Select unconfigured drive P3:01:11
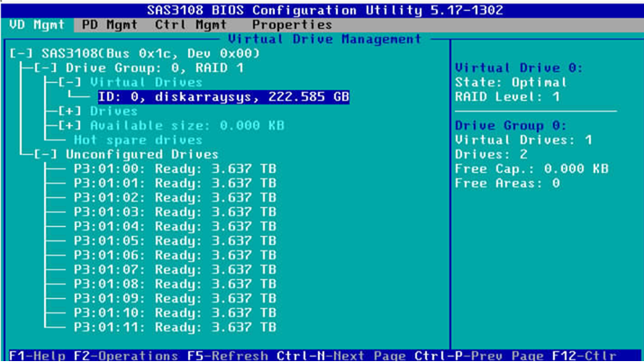Screen dimensions: 644x362 click(175, 328)
